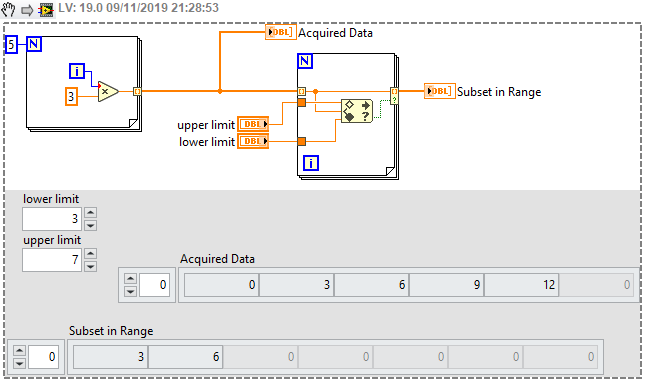Click the upper limit numeric field

point(52,260)
